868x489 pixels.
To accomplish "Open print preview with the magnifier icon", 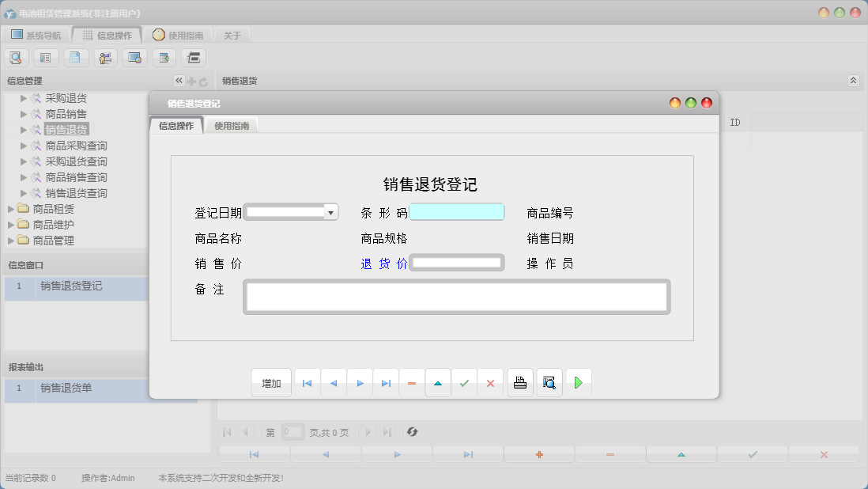I will 549,383.
